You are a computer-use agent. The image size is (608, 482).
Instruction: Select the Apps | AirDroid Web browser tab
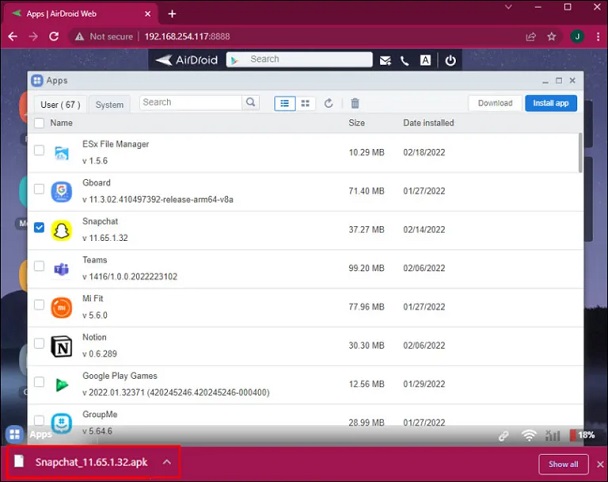click(80, 14)
